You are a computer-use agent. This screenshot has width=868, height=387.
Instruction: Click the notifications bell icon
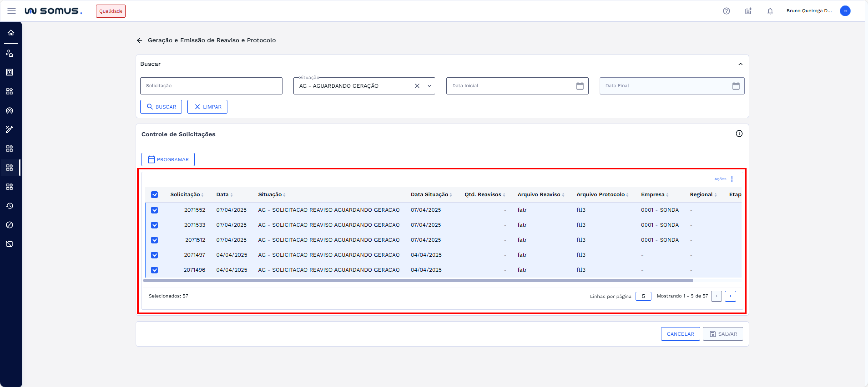(x=770, y=11)
